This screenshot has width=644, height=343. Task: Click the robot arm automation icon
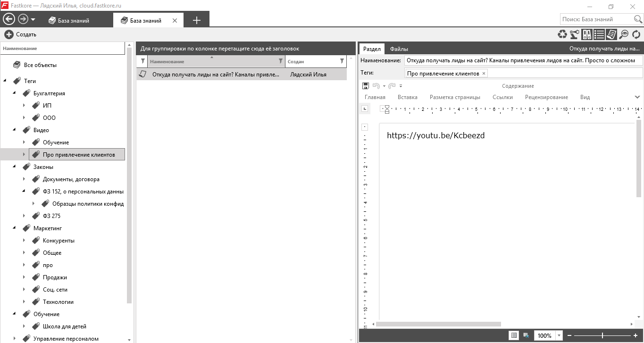(x=574, y=34)
